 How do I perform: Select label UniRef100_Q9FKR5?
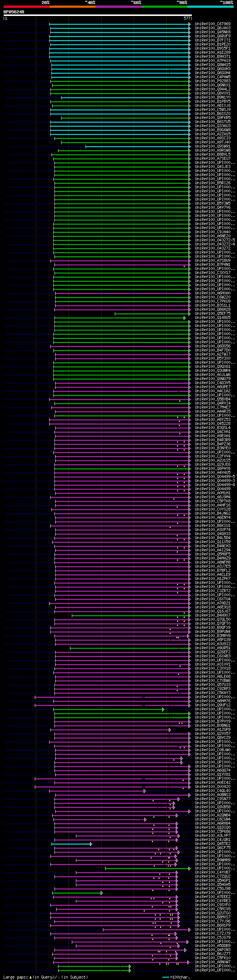(213, 118)
